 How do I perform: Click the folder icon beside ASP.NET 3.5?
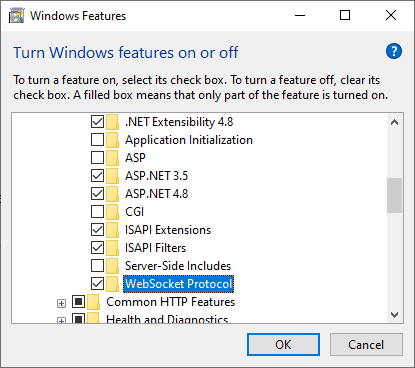pos(113,176)
